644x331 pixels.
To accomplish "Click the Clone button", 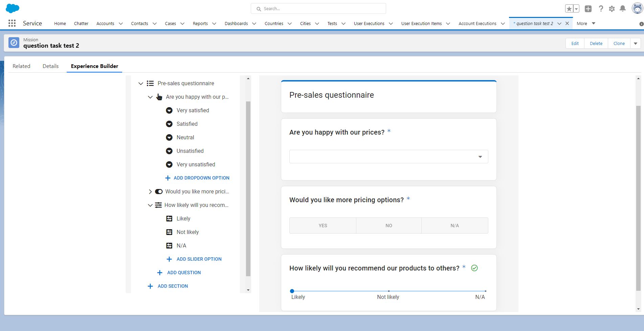I will (619, 44).
